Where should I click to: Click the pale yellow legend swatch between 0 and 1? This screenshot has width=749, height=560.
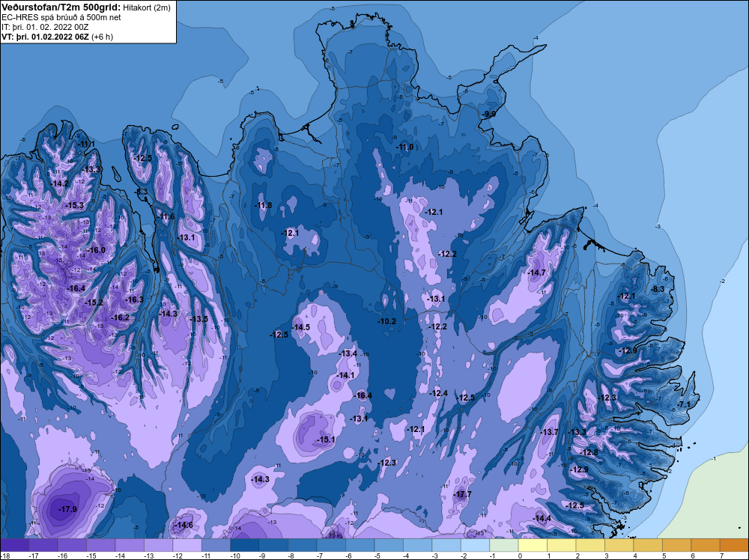coord(533,545)
